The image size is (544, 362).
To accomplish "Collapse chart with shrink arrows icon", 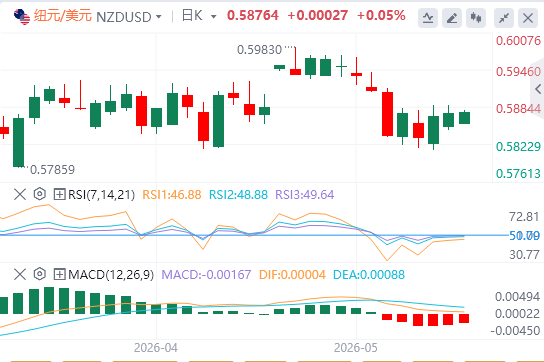I will (x=504, y=18).
